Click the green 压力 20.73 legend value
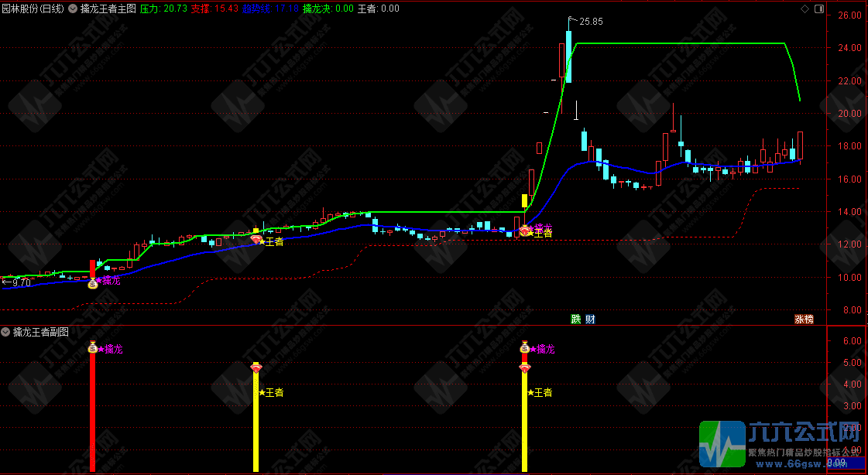 (163, 9)
